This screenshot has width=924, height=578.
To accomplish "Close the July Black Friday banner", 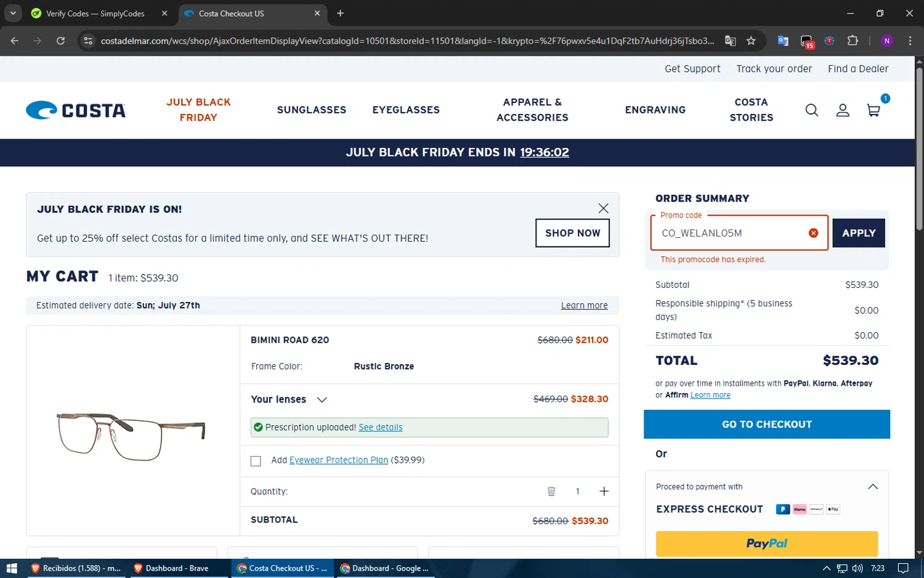I will (x=603, y=208).
